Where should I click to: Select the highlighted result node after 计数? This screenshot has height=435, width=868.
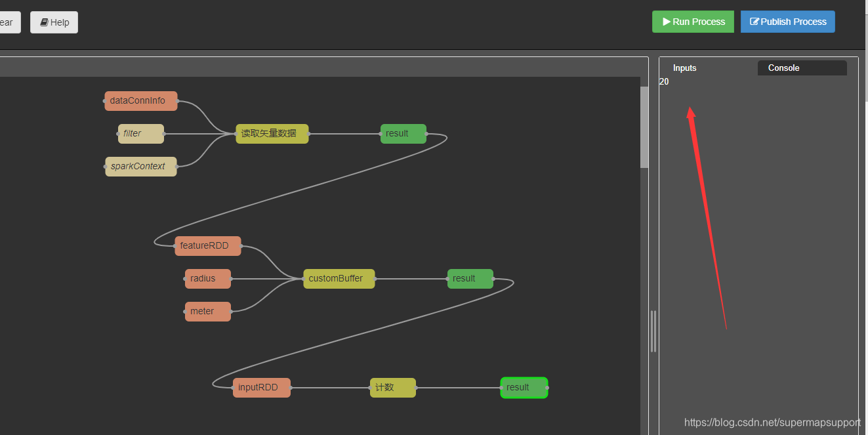pos(524,388)
